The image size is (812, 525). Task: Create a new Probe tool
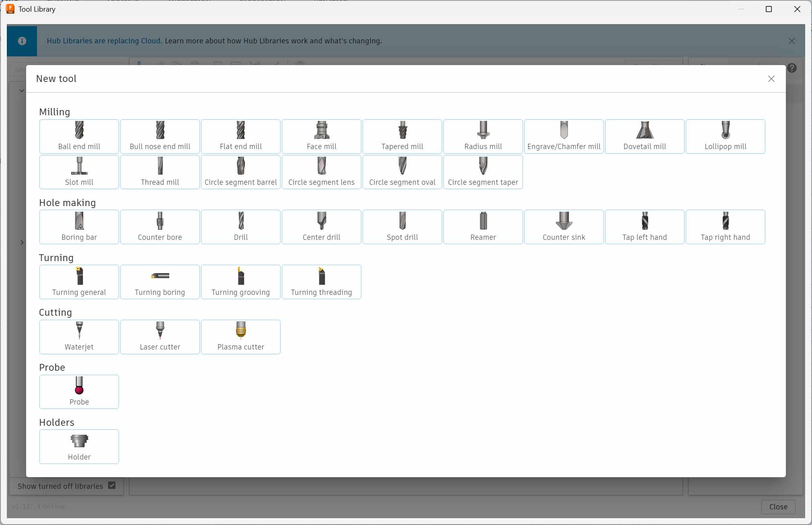[x=79, y=392]
